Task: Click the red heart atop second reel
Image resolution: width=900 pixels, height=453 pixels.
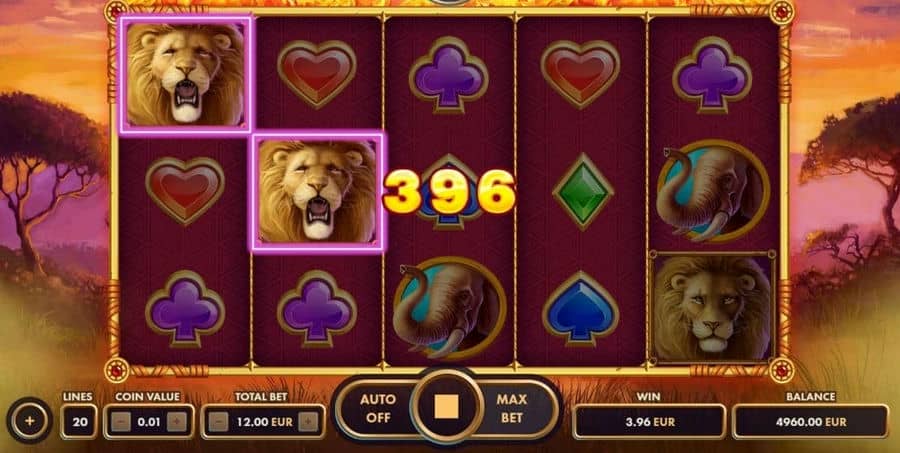Action: point(317,73)
